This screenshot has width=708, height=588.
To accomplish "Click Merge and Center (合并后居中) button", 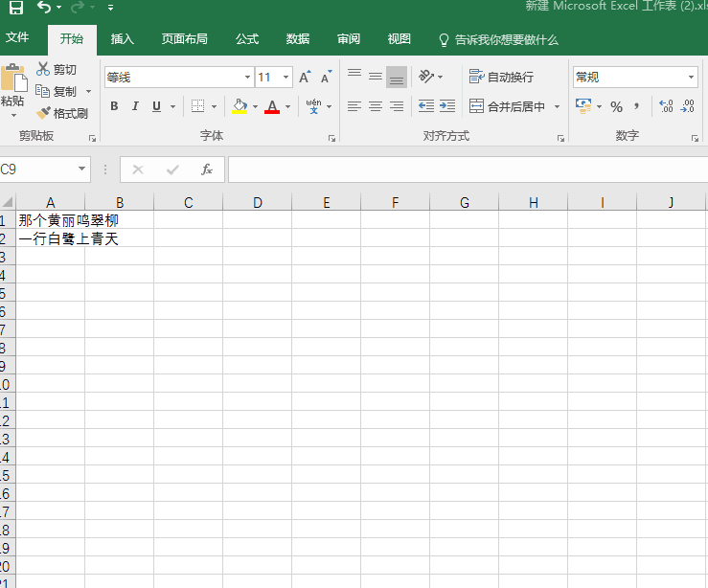I will tap(508, 106).
